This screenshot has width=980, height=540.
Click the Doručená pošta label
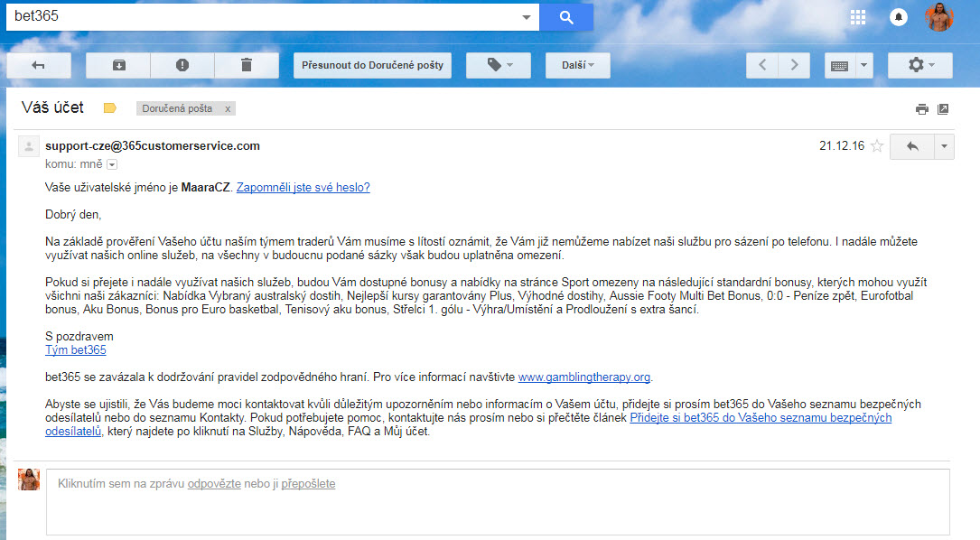(x=177, y=108)
